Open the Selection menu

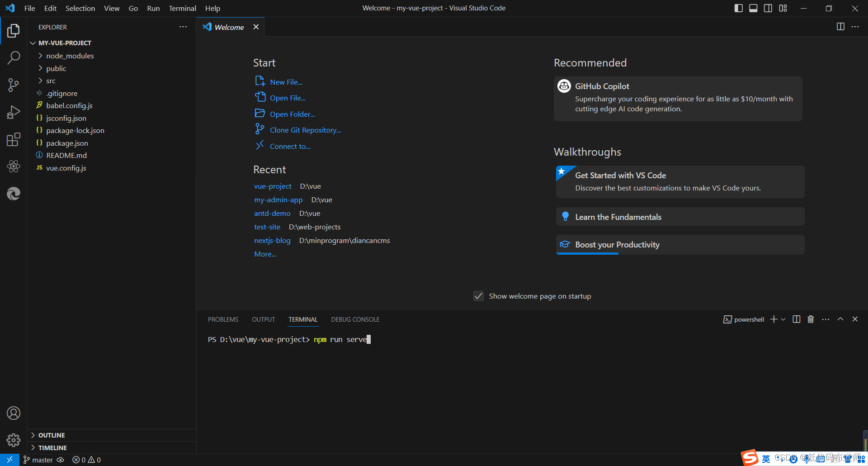(x=80, y=8)
